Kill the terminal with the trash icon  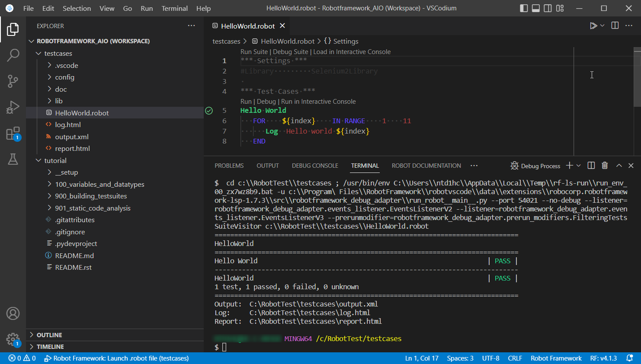click(605, 165)
